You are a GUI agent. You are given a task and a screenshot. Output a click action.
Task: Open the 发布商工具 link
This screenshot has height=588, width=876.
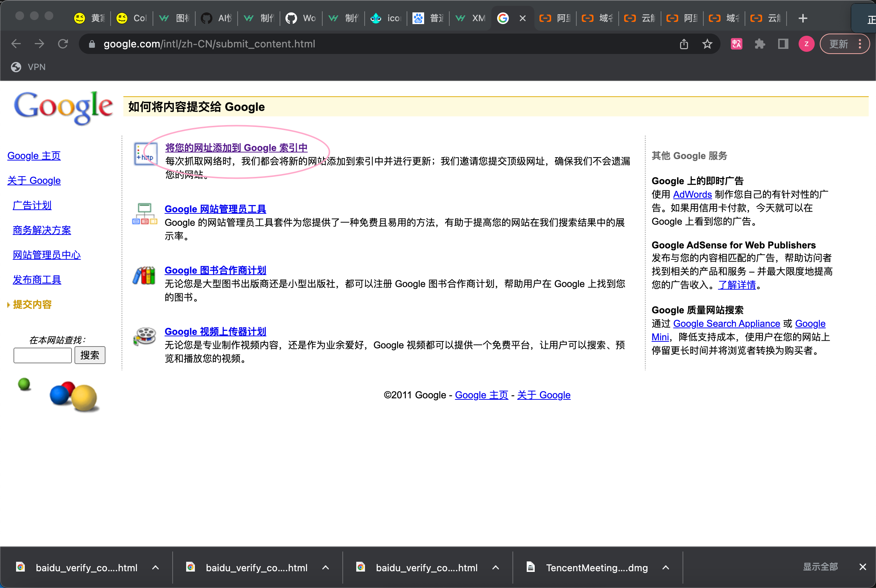point(37,280)
